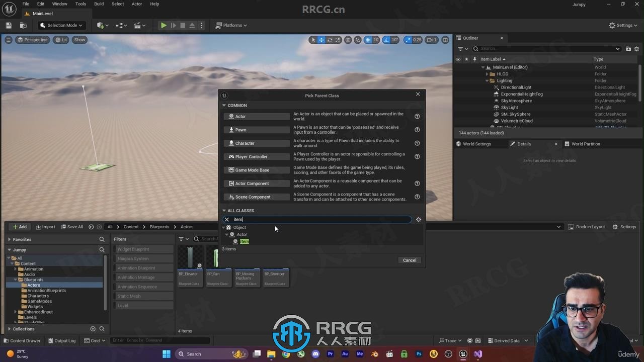The width and height of the screenshot is (644, 362).
Task: Open the Browse content icon in the toolbar
Action: (x=23, y=25)
